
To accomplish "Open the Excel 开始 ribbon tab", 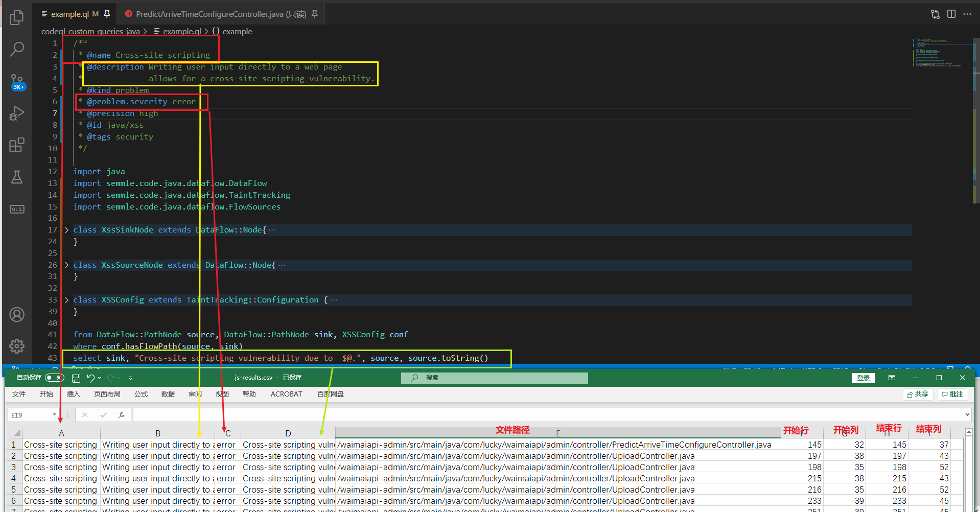I will click(x=46, y=394).
